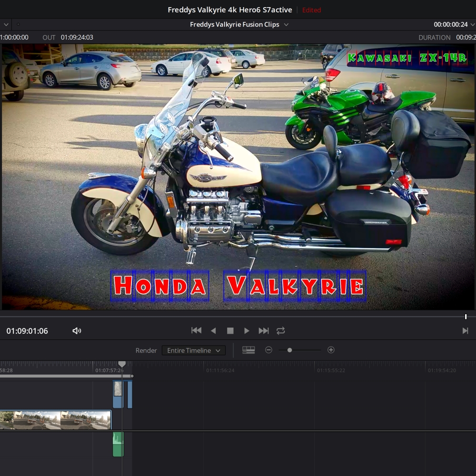Toggle loop playback
Viewport: 476px width, 476px height.
[281, 331]
